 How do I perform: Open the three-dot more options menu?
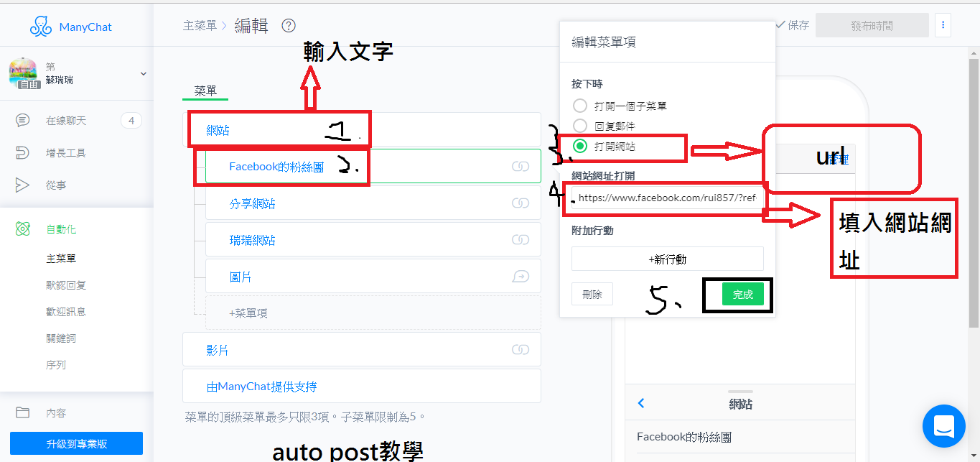943,26
